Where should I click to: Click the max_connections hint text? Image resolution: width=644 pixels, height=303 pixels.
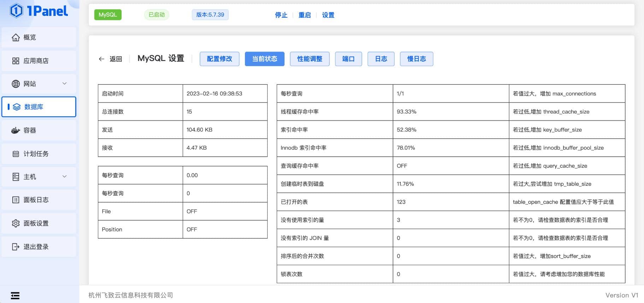[555, 94]
